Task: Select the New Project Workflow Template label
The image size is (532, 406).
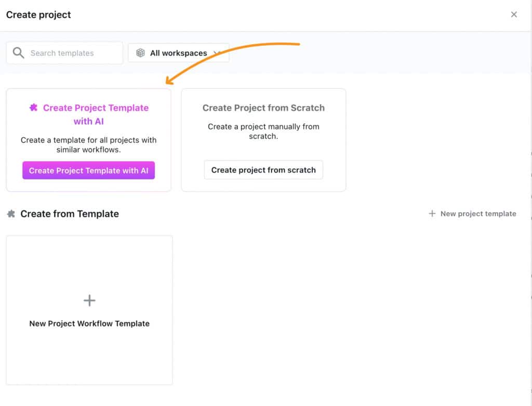Action: pyautogui.click(x=89, y=323)
